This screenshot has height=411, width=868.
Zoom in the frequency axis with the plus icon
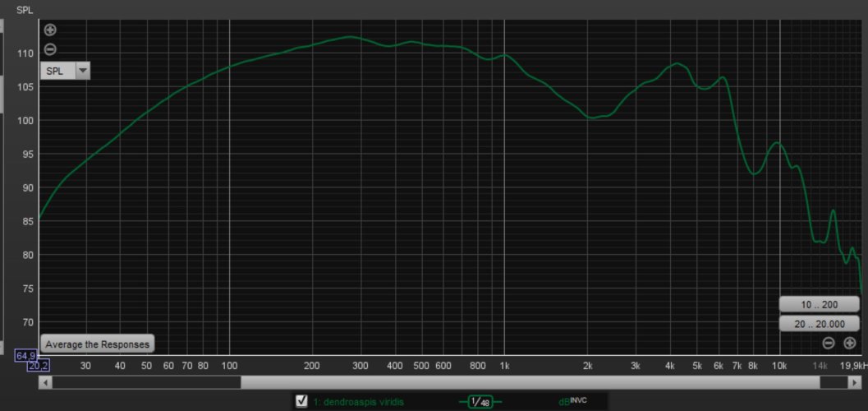point(850,343)
